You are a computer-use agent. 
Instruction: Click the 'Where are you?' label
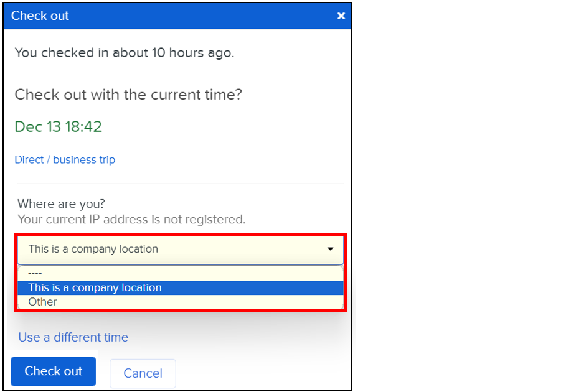coord(61,204)
